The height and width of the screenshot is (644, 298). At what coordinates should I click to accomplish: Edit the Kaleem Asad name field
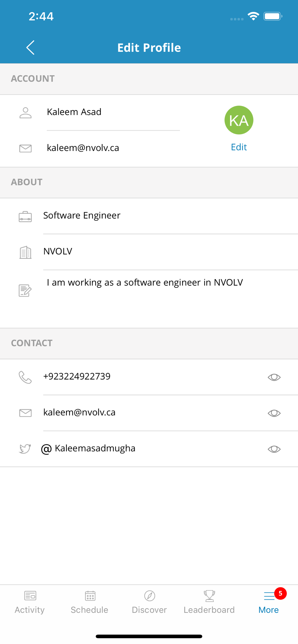point(113,112)
